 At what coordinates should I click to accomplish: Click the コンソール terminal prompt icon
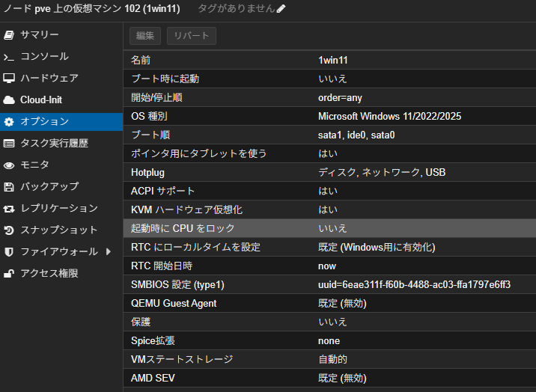click(x=9, y=57)
